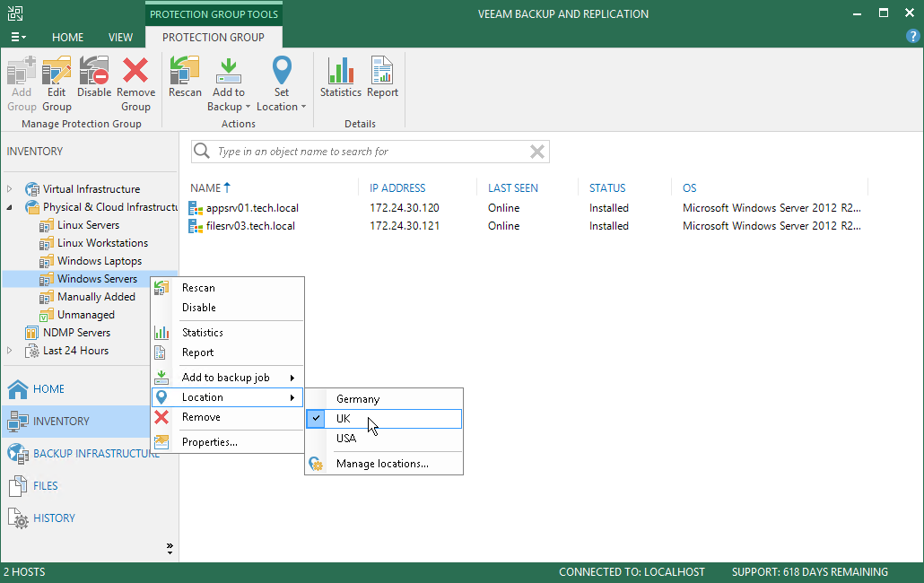The height and width of the screenshot is (583, 924).
Task: Click the Remove red X in context menu
Action: 161,417
